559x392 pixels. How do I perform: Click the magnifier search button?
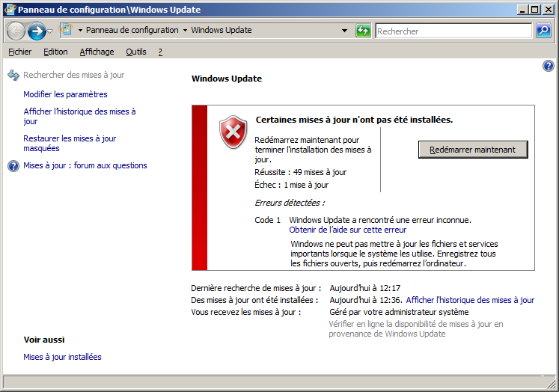pyautogui.click(x=544, y=31)
